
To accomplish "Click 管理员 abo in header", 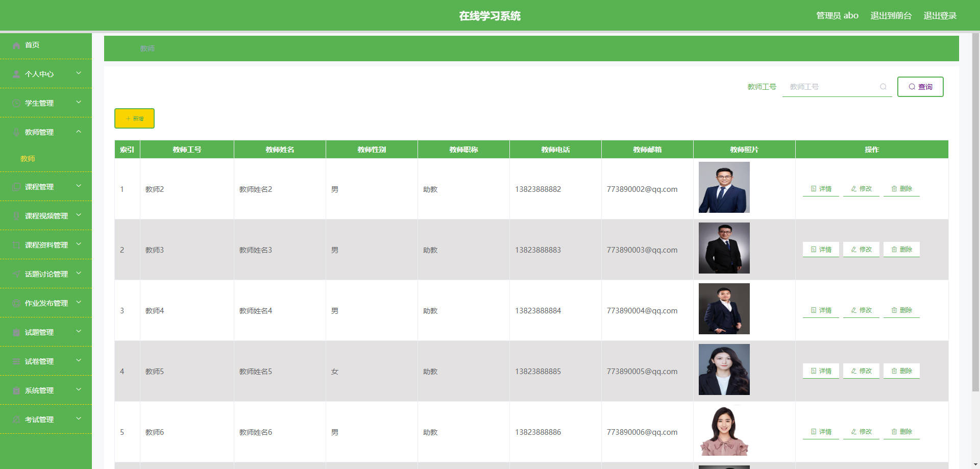I will pos(837,16).
